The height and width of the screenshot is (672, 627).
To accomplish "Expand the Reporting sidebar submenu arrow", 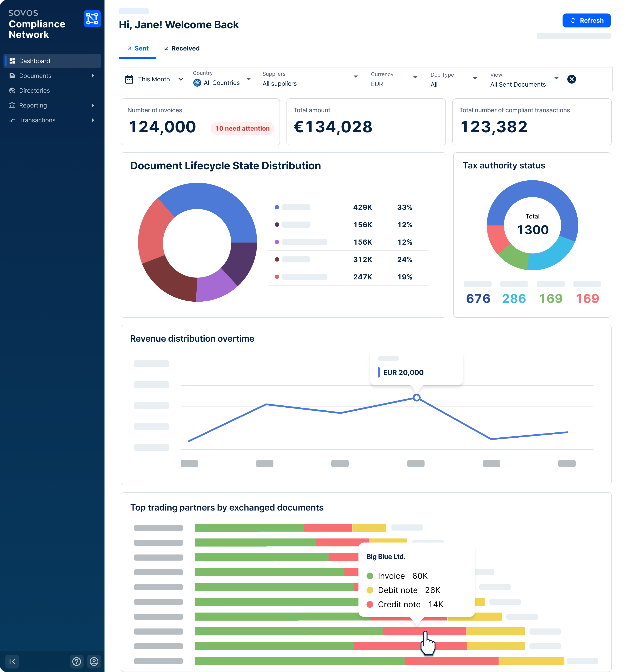I will coord(93,106).
